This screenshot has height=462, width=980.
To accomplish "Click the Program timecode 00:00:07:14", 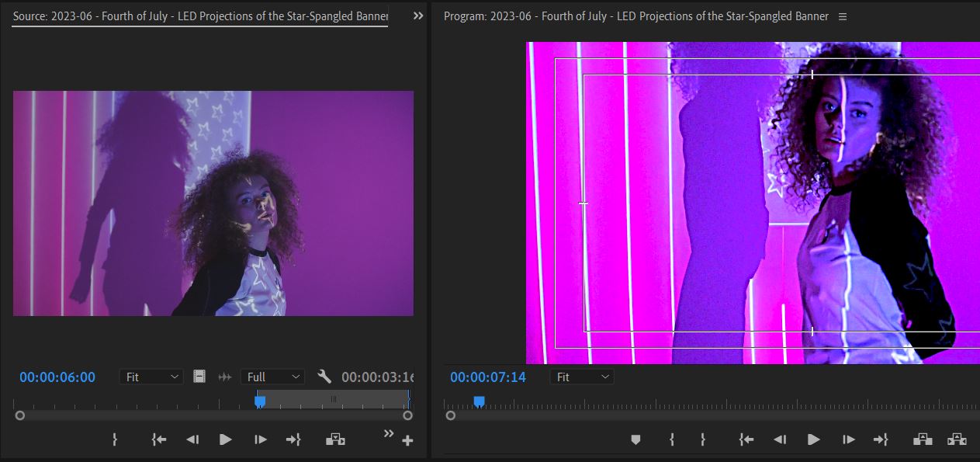I will (488, 377).
